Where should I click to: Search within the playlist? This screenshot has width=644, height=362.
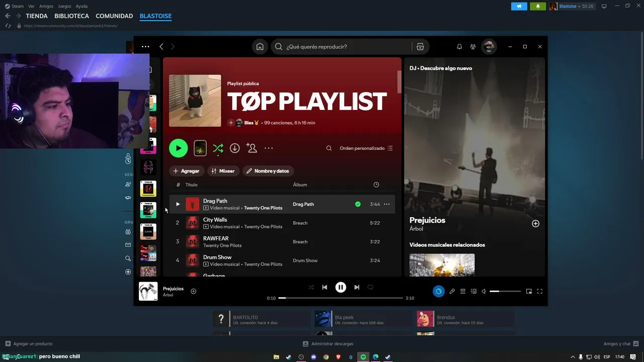[x=329, y=148]
